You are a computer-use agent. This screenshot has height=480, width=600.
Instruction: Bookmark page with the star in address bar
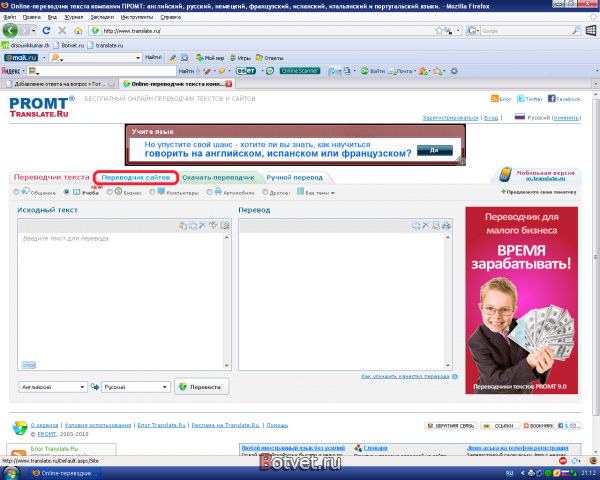pyautogui.click(x=439, y=31)
